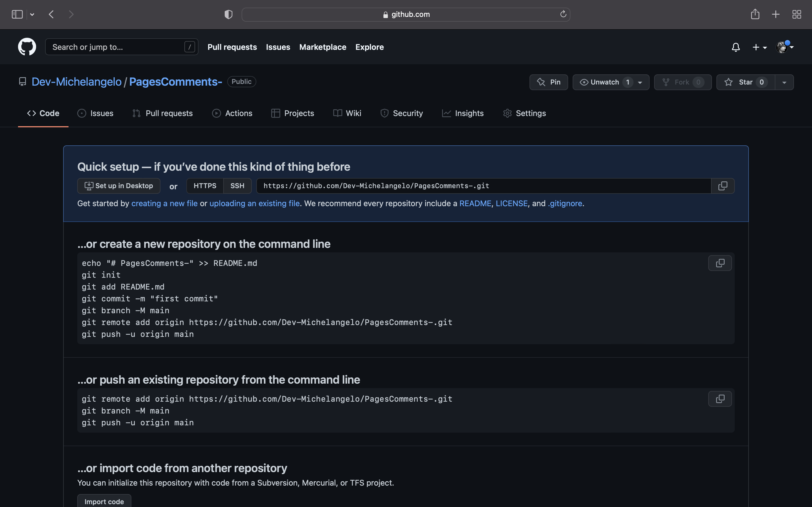Image resolution: width=812 pixels, height=507 pixels.
Task: Copy the command line setup commands
Action: pyautogui.click(x=720, y=263)
